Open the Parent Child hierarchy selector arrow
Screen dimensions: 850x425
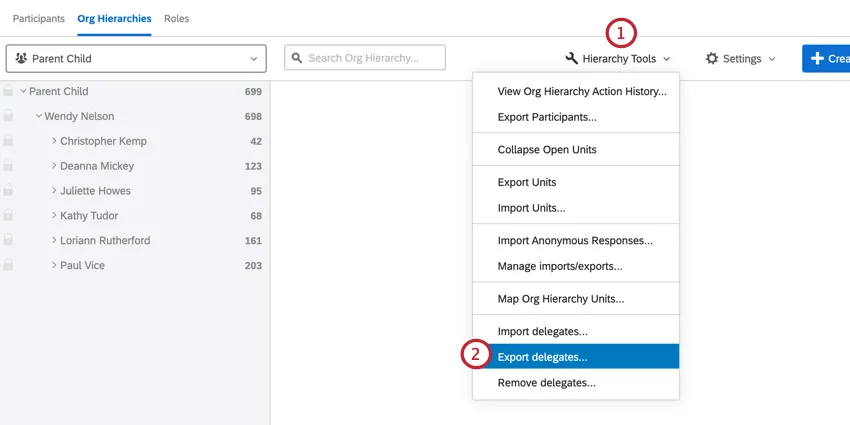point(253,59)
